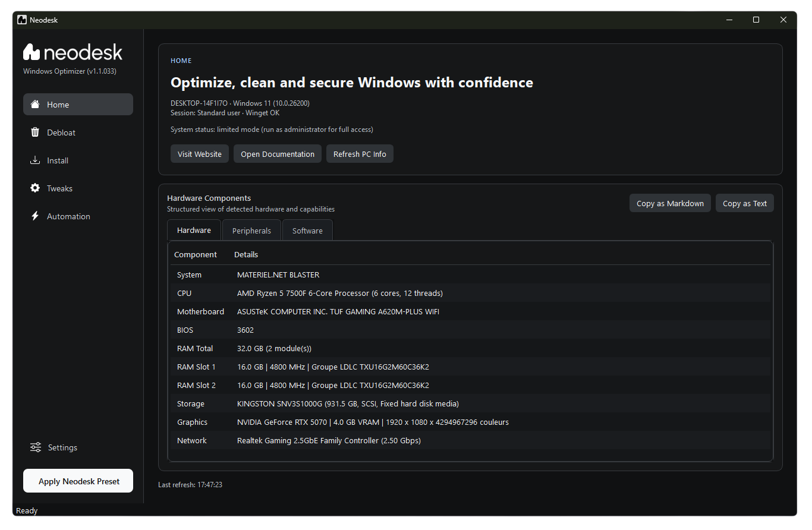Click the Hardware Components heading
Image resolution: width=812 pixels, height=530 pixels.
pos(209,198)
